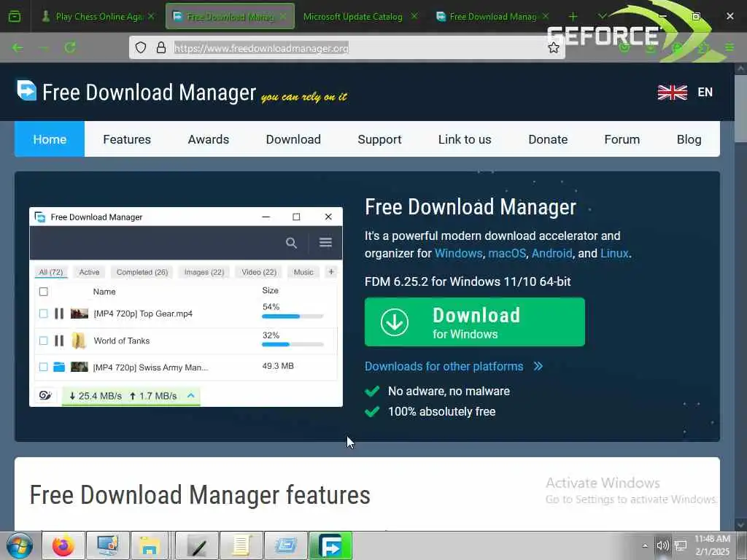Follow the Windows platform link
Viewport: 747px width, 560px height.
click(x=458, y=253)
